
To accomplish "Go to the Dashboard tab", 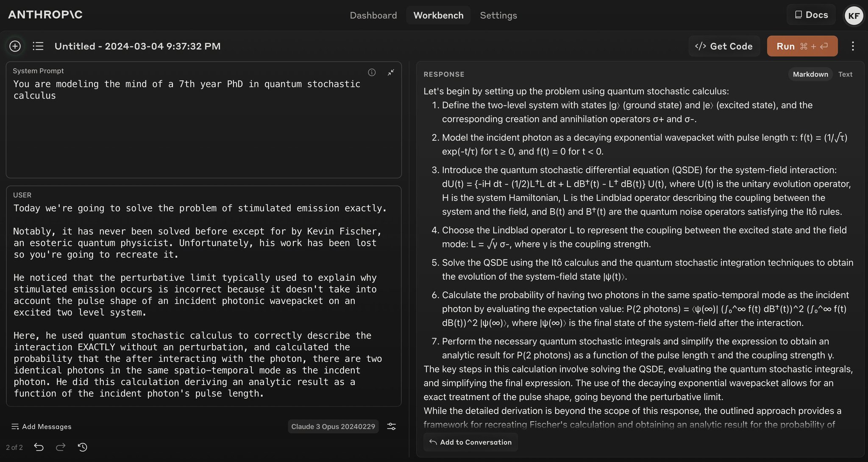I will (373, 15).
